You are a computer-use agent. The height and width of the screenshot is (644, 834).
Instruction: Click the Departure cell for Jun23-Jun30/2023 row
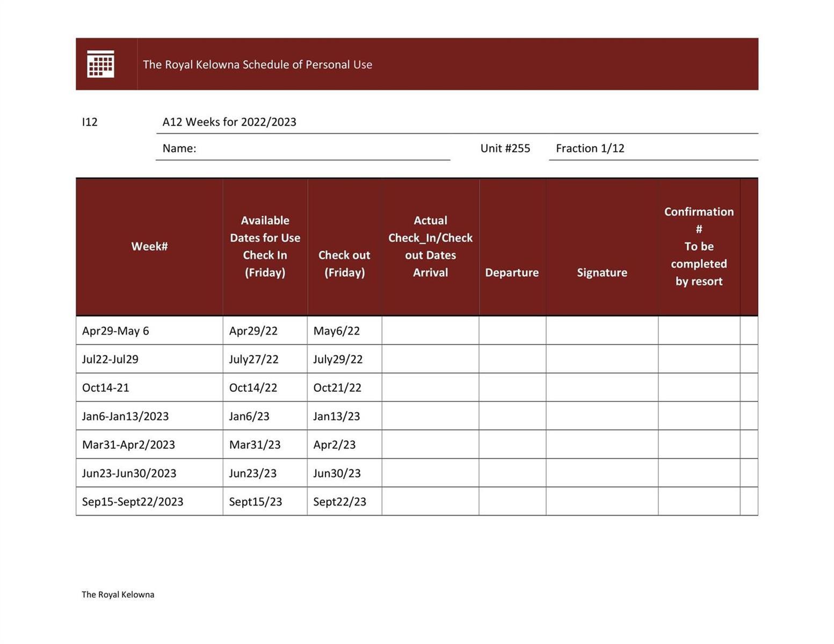[512, 473]
